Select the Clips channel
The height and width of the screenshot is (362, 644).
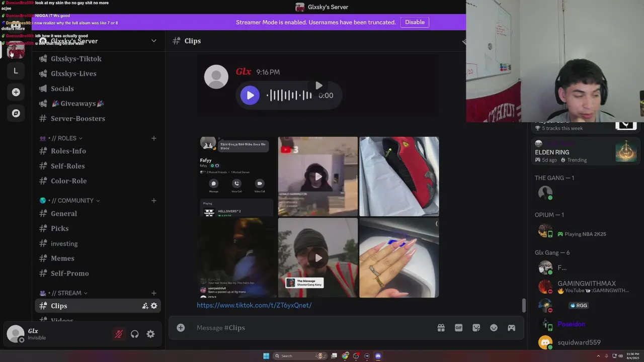click(x=98, y=306)
